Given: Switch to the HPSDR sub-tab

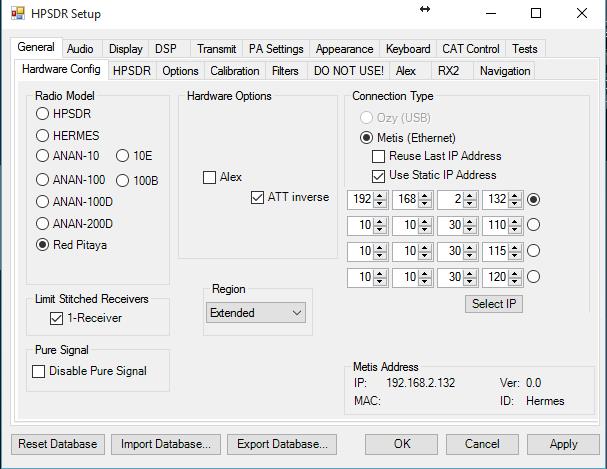Looking at the screenshot, I should pyautogui.click(x=132, y=71).
